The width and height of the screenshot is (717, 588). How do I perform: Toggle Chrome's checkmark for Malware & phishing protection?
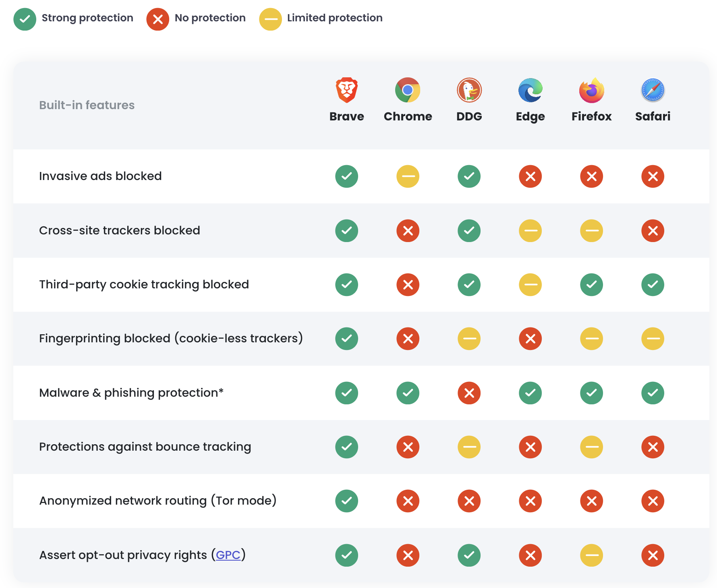click(x=408, y=393)
